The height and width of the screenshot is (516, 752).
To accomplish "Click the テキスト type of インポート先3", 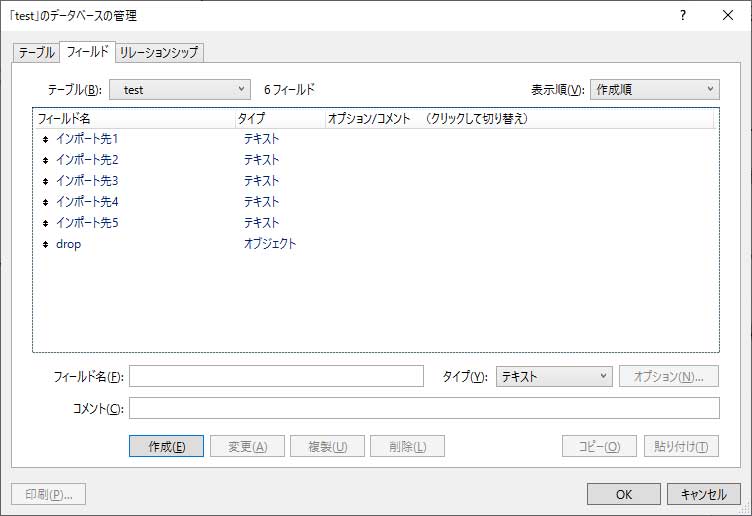I will coord(261,181).
